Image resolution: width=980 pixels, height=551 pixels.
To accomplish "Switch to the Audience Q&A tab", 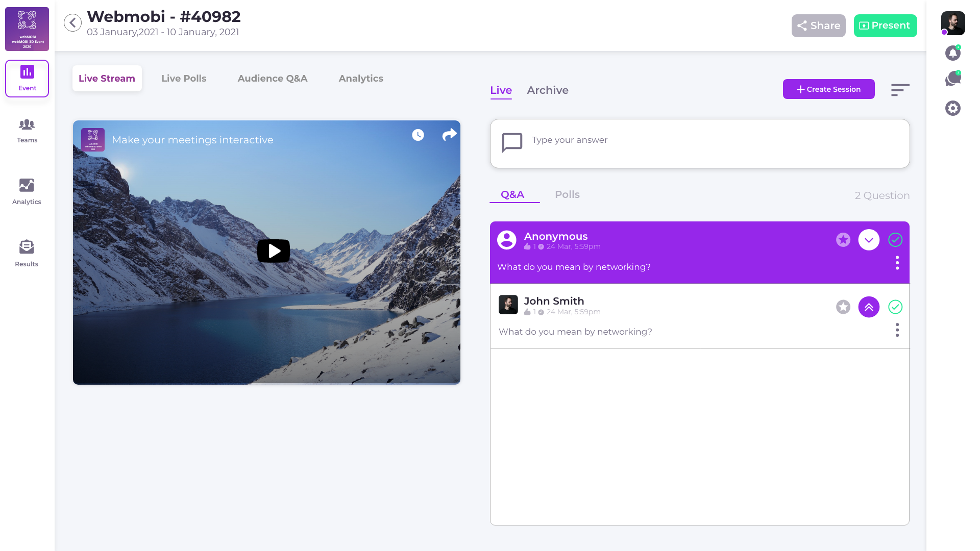I will (273, 78).
